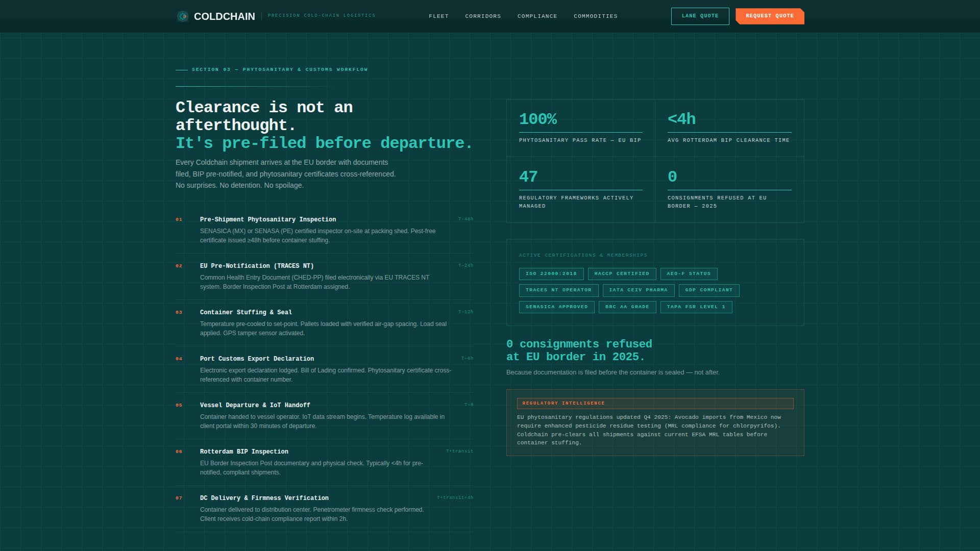The height and width of the screenshot is (551, 980).
Task: Click the T-12h timing marker
Action: 465,312
